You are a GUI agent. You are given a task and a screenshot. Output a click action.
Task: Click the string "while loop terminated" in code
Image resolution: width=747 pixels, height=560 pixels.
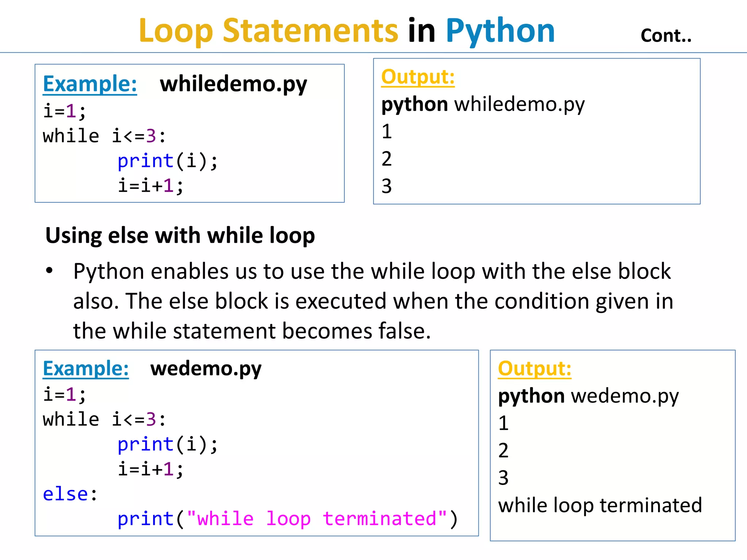coord(317,518)
